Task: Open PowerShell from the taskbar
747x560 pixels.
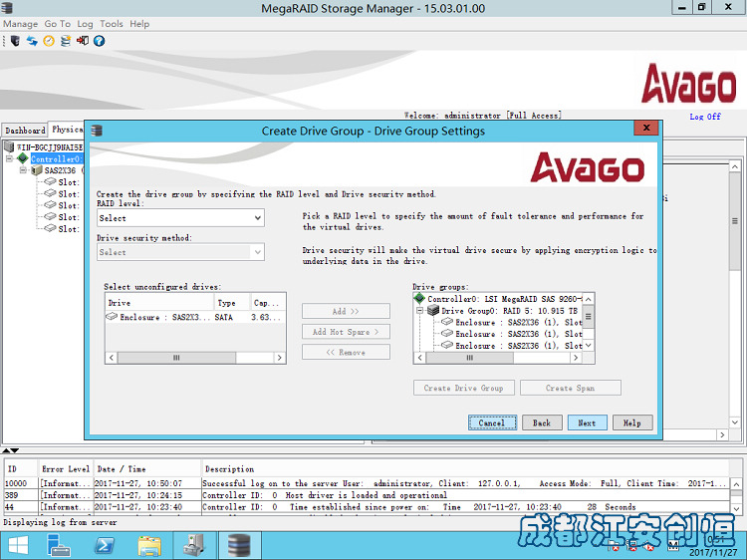Action: [104, 545]
